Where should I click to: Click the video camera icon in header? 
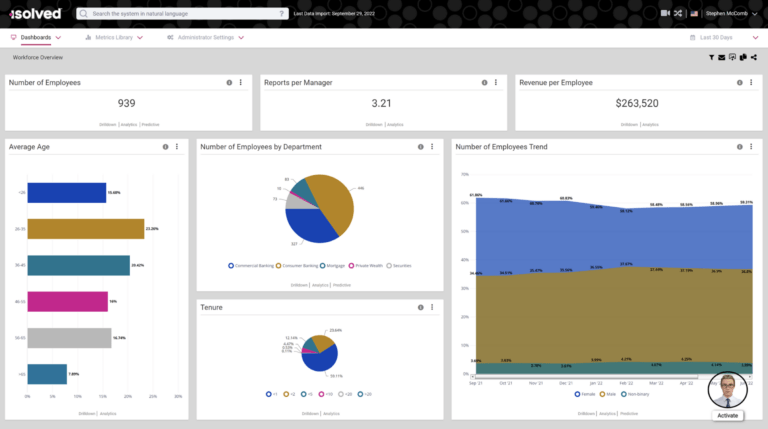[665, 14]
